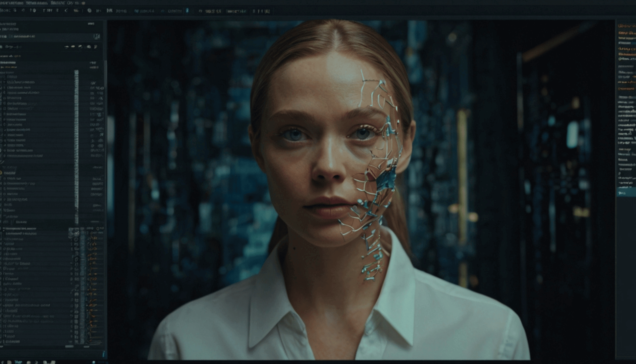Click the blue highlighted icon in the top toolbar
Viewport: 636px width, 364px height.
point(187,11)
